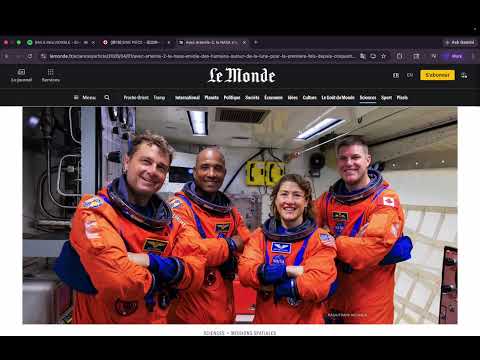Click the site information icon in address bar
480x360 pixels.
(43, 56)
